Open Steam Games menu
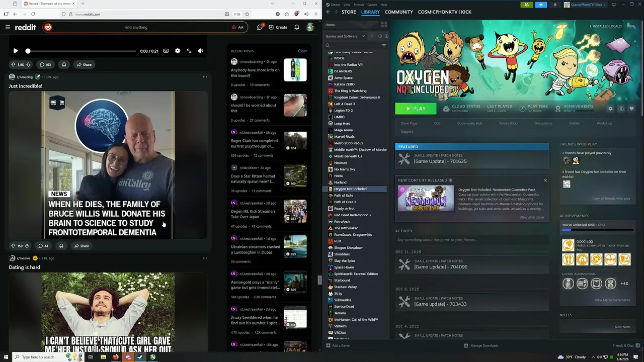644x362 pixels. coord(372,5)
